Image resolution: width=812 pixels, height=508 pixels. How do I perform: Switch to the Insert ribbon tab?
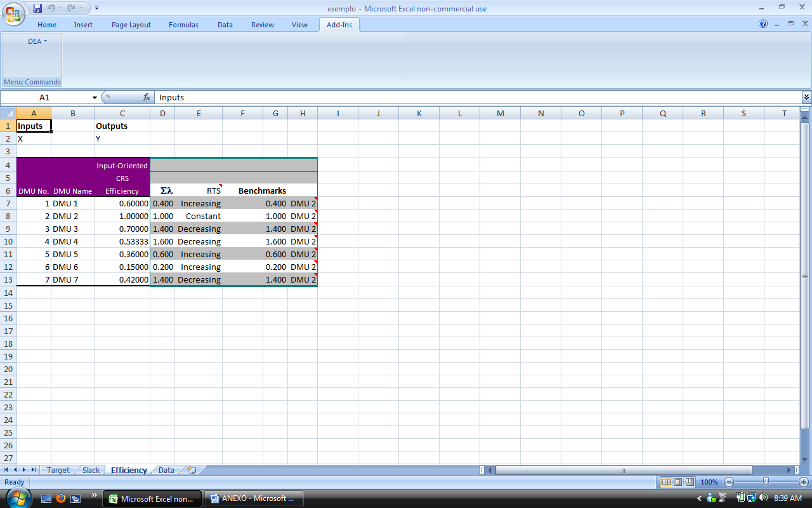[83, 25]
